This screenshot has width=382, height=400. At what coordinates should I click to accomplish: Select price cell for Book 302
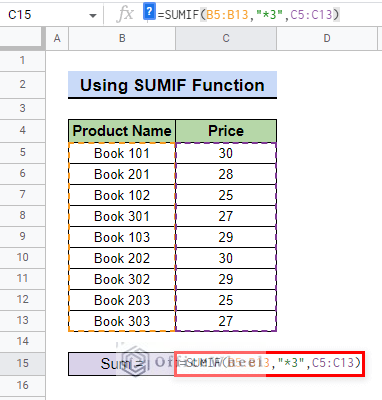coord(226,279)
